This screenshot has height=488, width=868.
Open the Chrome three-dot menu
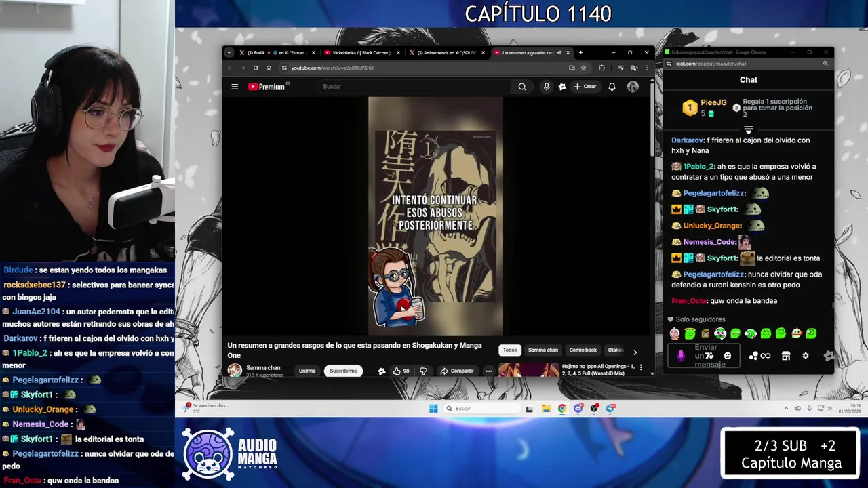(646, 68)
